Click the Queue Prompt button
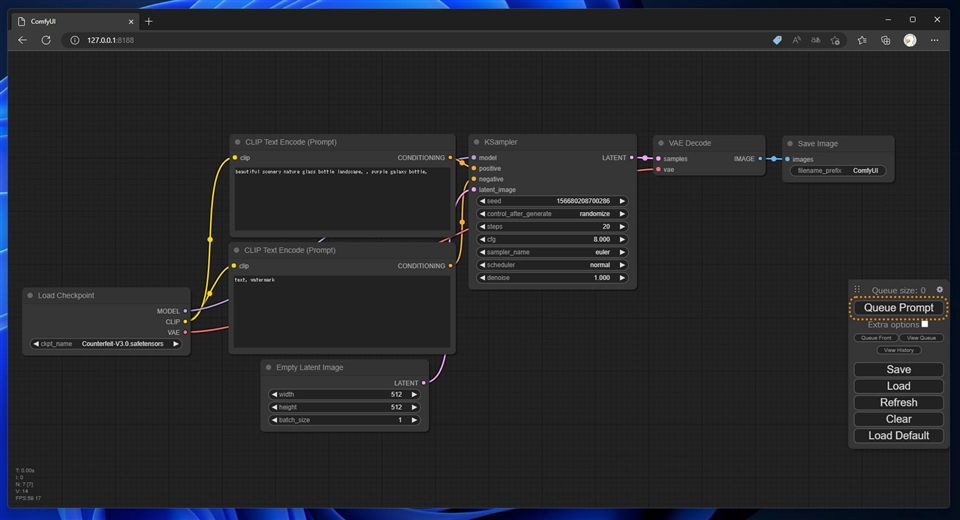Image resolution: width=960 pixels, height=520 pixels. click(898, 307)
